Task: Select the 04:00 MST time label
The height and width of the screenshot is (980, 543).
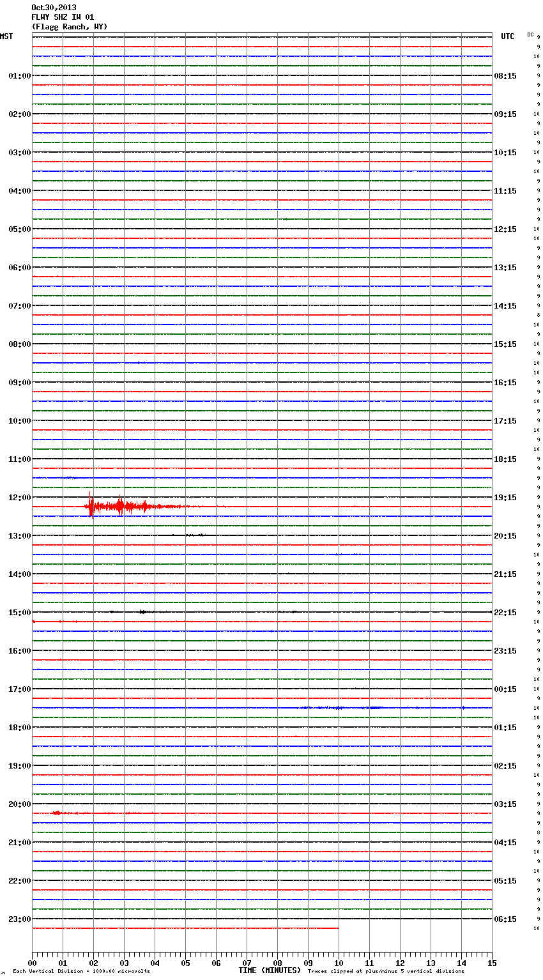Action: coord(20,190)
